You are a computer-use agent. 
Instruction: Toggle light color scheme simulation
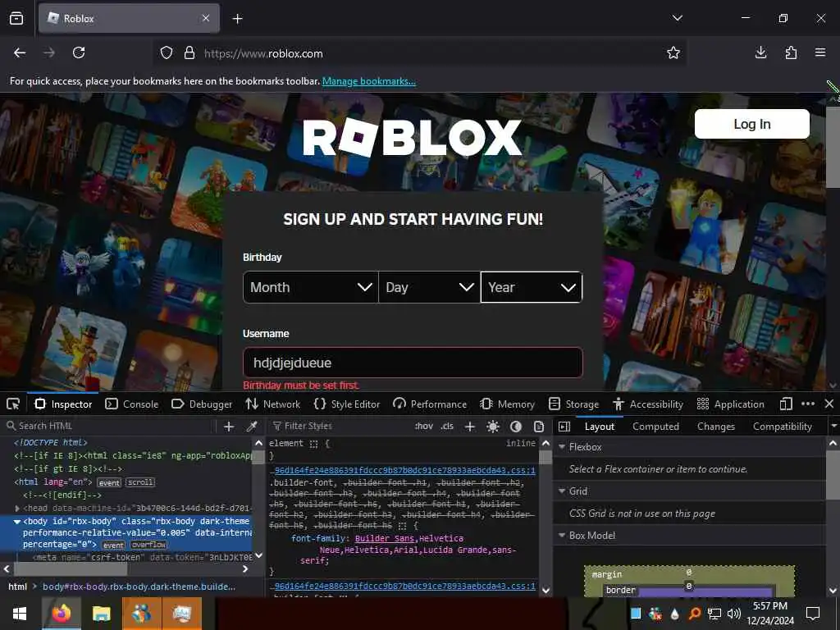pos(493,427)
